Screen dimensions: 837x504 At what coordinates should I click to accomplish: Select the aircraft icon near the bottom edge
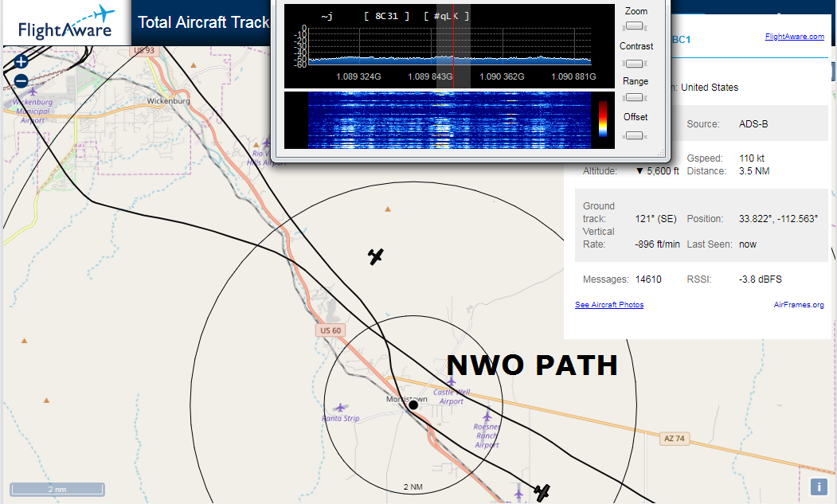[542, 492]
